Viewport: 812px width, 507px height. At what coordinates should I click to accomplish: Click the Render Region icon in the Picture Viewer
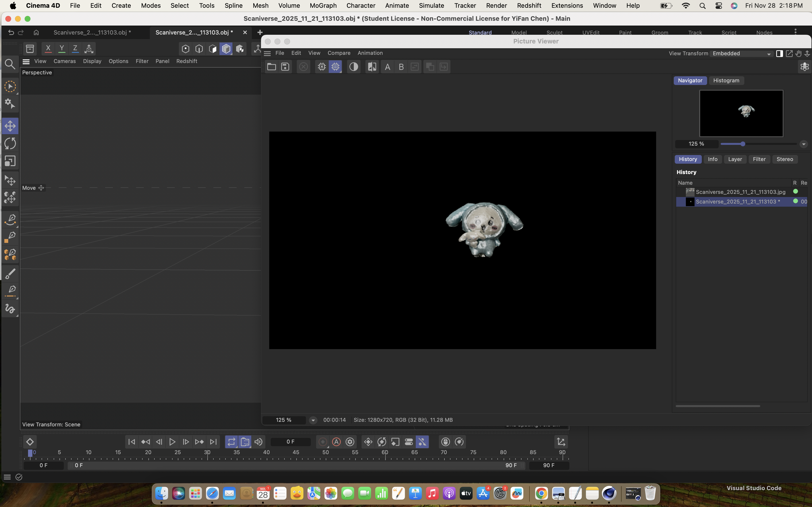[335, 67]
